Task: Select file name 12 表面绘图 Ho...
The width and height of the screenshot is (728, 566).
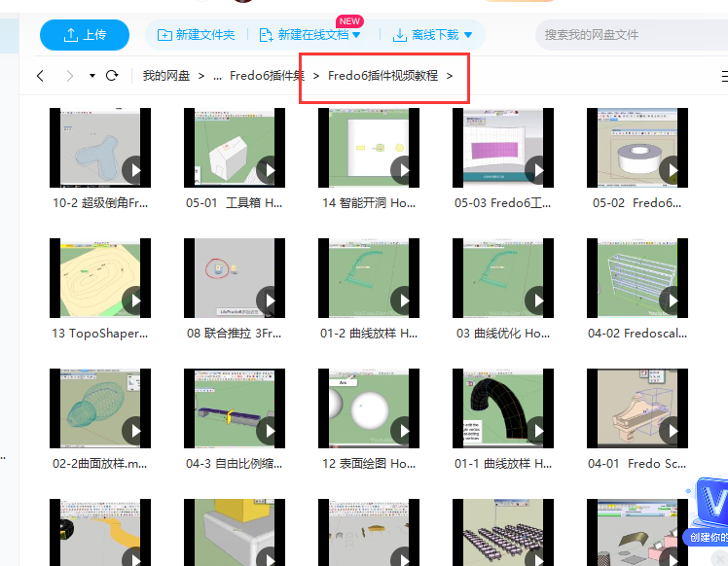Action: coord(369,464)
